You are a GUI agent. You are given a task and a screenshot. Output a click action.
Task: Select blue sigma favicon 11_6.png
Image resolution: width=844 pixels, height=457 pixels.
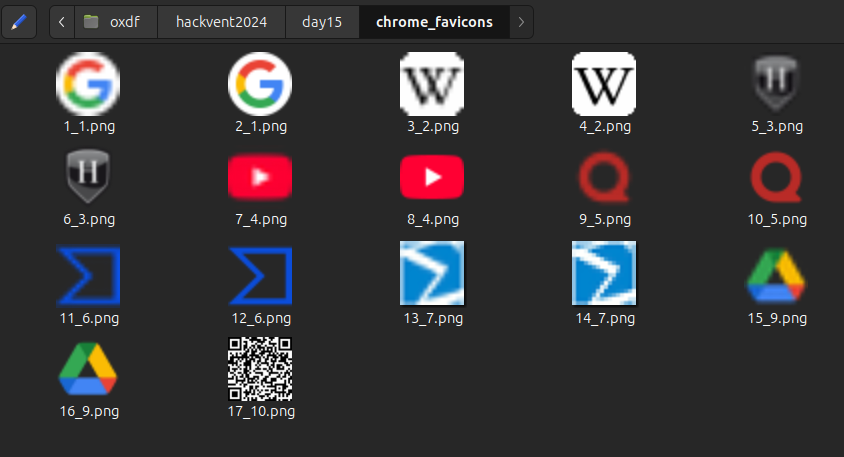click(x=88, y=273)
